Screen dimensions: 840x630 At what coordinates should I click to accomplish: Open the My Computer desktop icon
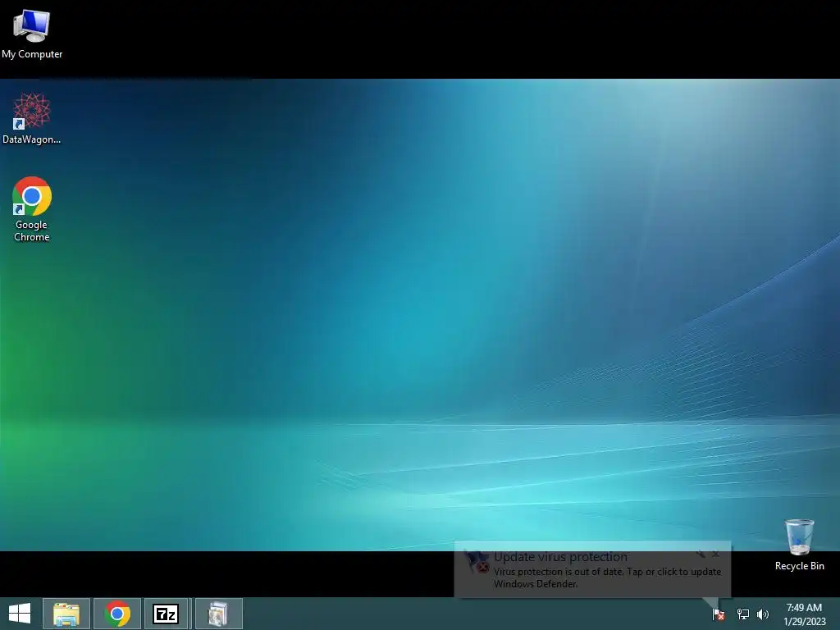point(32,33)
